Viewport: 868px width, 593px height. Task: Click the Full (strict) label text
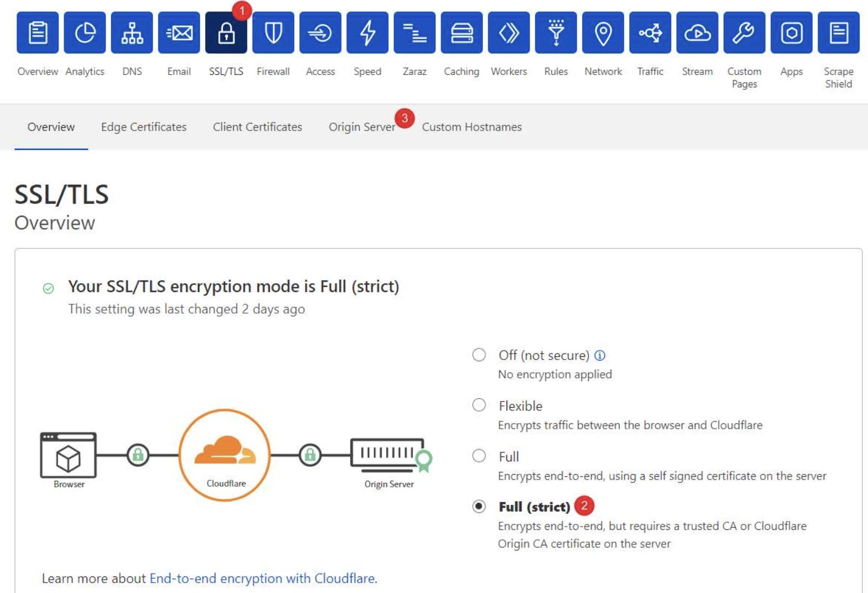(534, 507)
